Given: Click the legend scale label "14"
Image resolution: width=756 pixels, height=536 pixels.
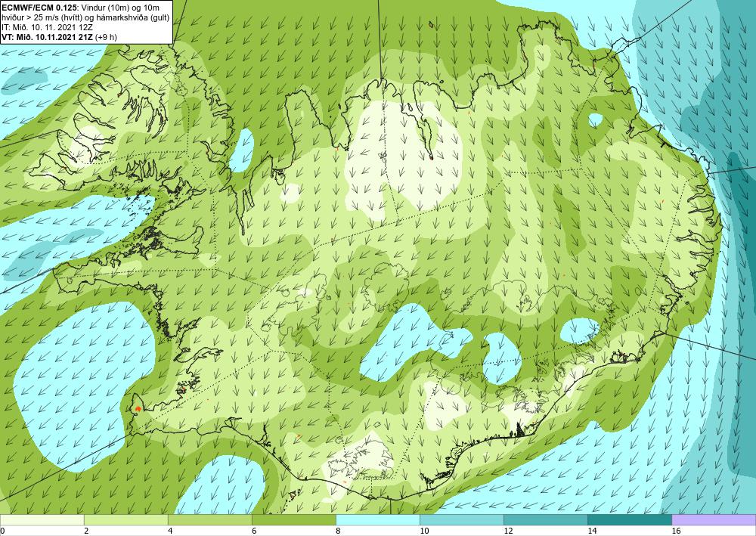Looking at the screenshot, I should click(592, 531).
